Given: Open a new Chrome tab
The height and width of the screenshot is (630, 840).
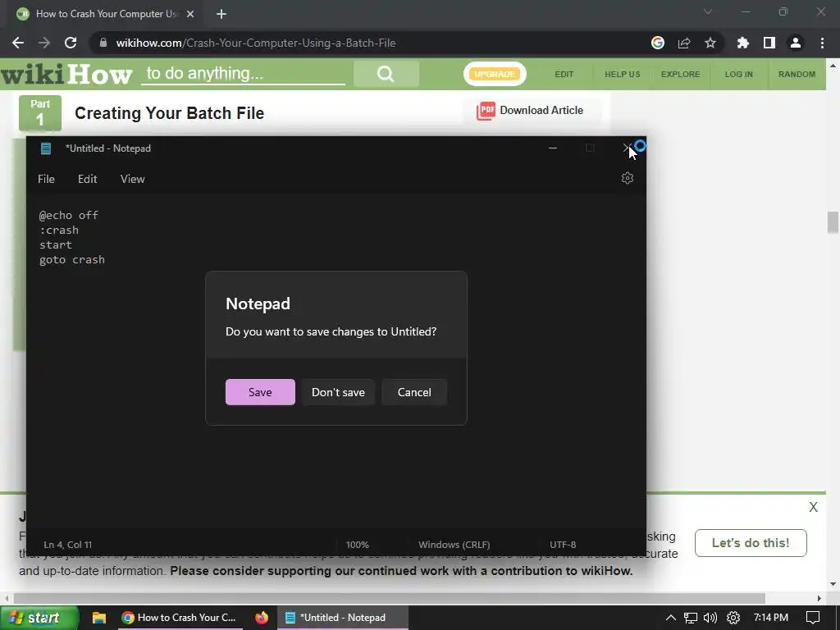Looking at the screenshot, I should click(x=221, y=14).
